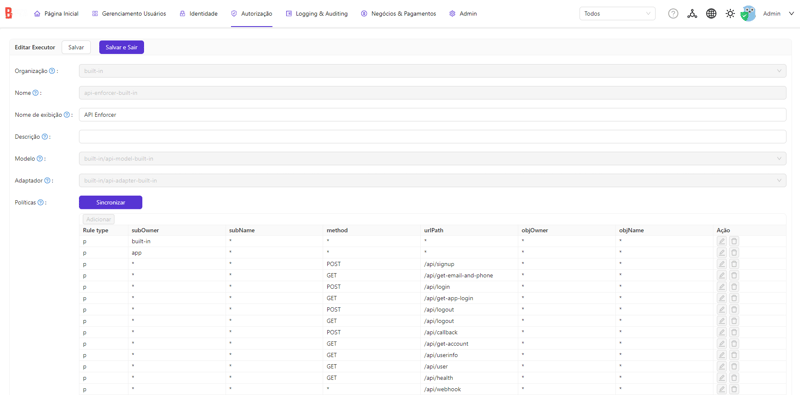The image size is (800, 395).
Task: Edit the /api/webhook policy row
Action: point(721,389)
